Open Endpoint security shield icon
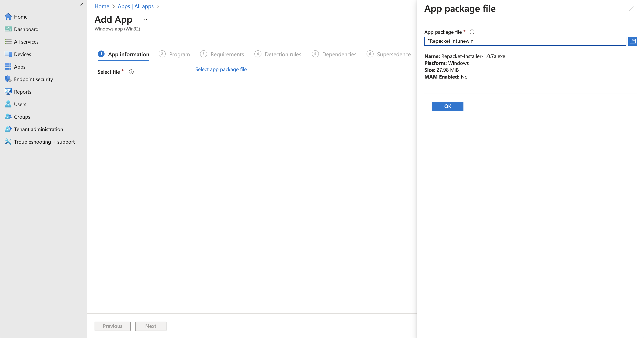 (x=8, y=79)
